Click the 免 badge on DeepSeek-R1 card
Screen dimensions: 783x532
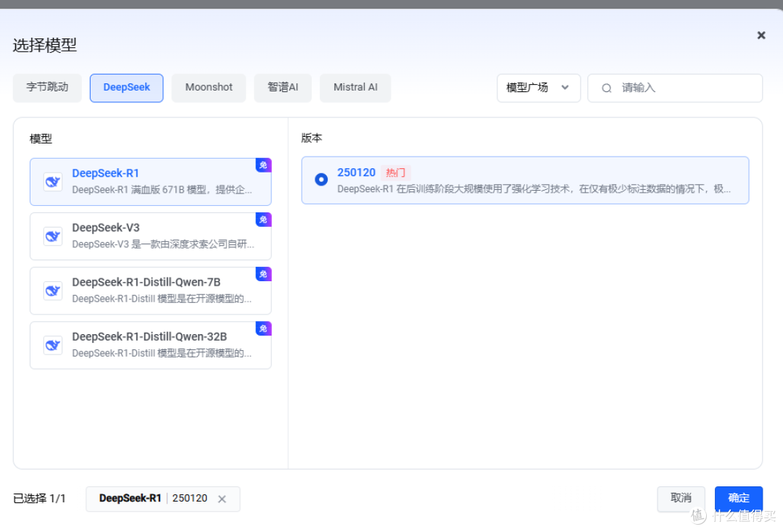point(263,165)
